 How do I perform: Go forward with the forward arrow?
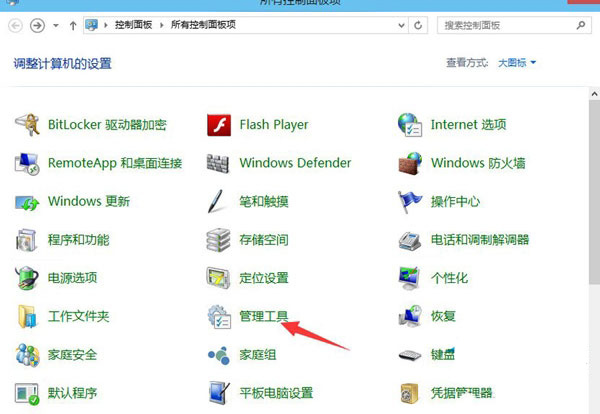(37, 26)
